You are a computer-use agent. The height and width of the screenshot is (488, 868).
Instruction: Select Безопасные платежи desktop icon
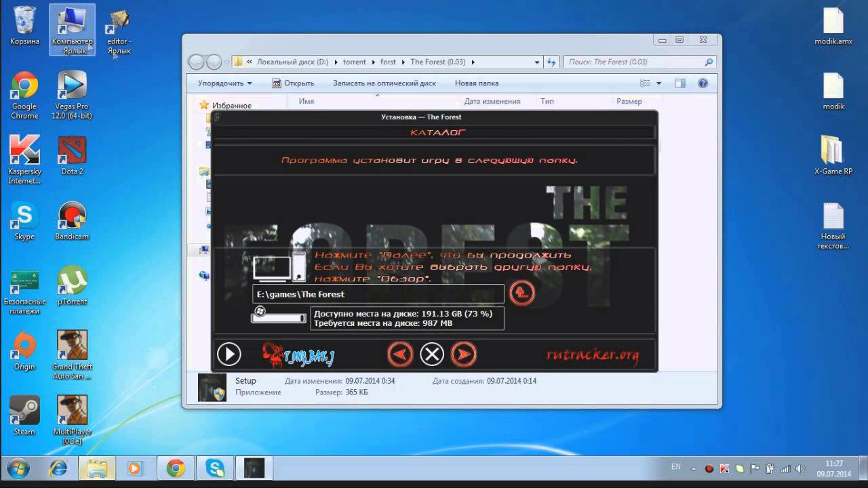coord(24,292)
